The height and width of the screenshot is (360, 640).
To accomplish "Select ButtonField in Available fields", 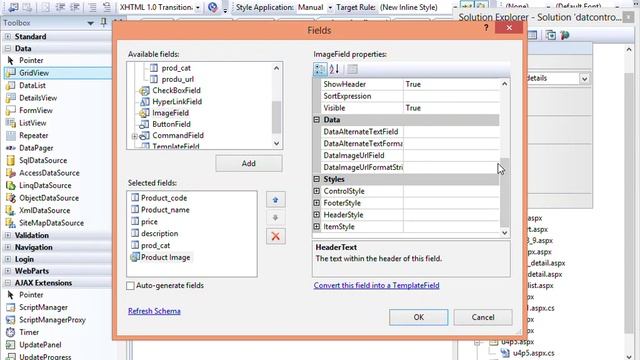I will [x=171, y=124].
